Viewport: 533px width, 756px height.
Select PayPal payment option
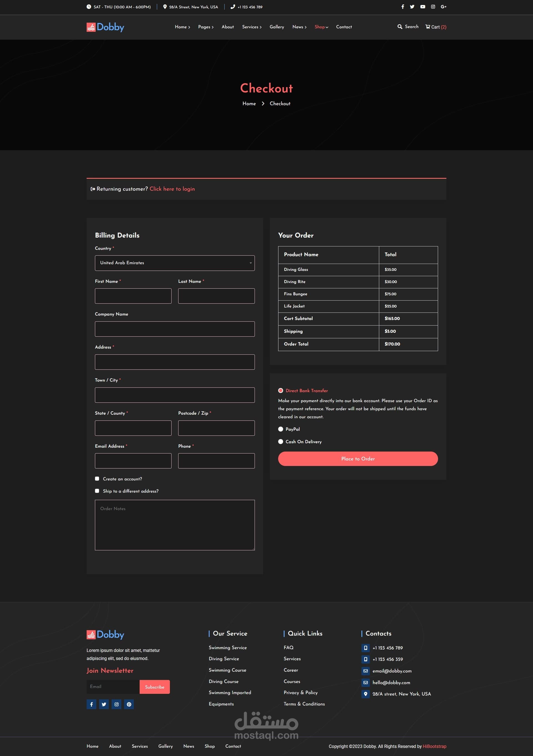coord(281,429)
